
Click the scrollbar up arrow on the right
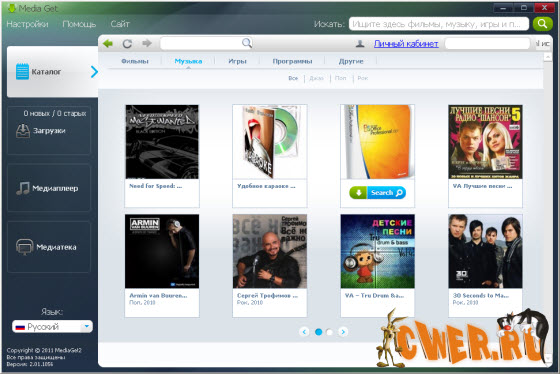(548, 56)
